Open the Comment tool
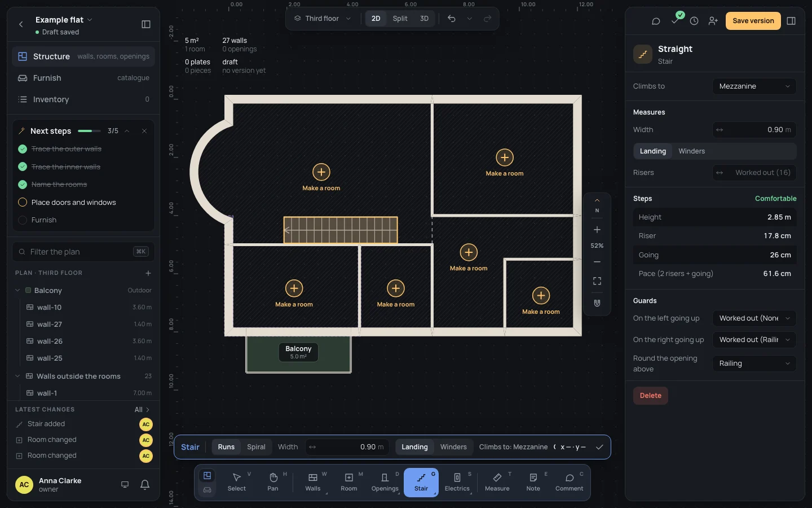 tap(570, 483)
